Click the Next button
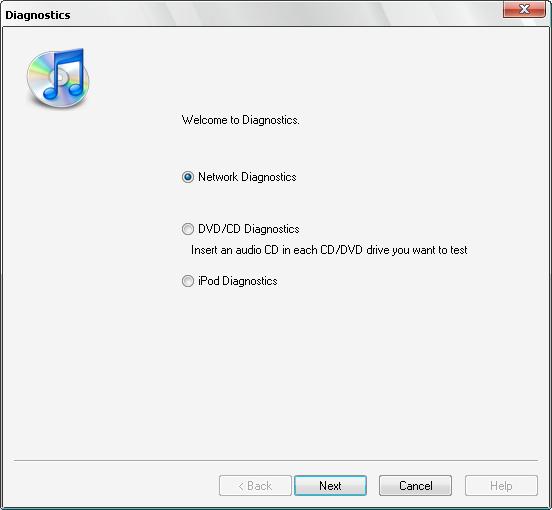This screenshot has width=552, height=510. (x=330, y=486)
